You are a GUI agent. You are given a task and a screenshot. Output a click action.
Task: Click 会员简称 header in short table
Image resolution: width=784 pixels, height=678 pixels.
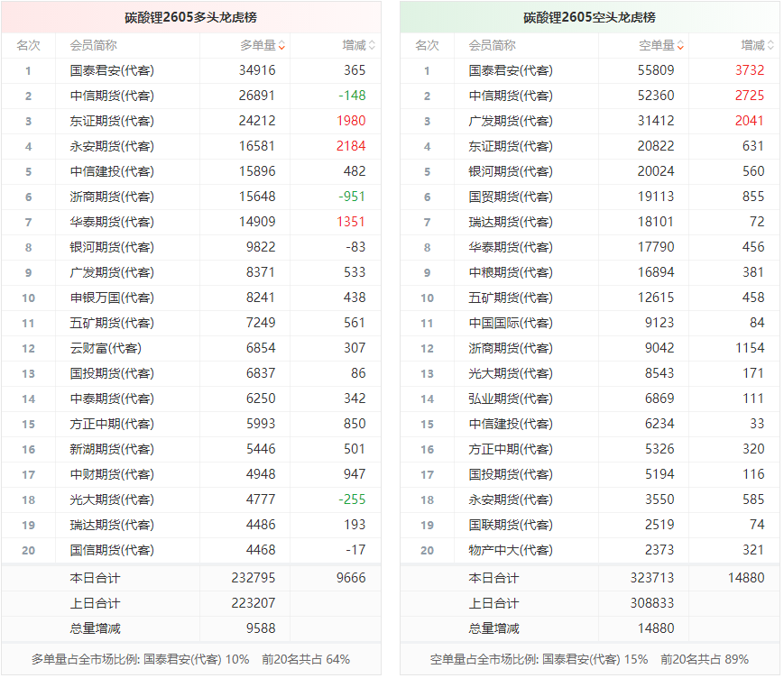point(492,45)
